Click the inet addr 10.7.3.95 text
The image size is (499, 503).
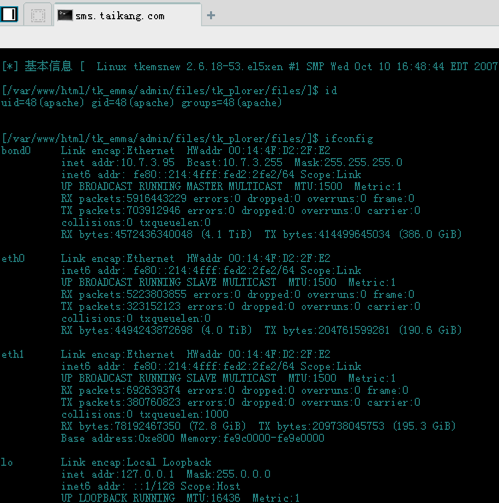(x=118, y=163)
